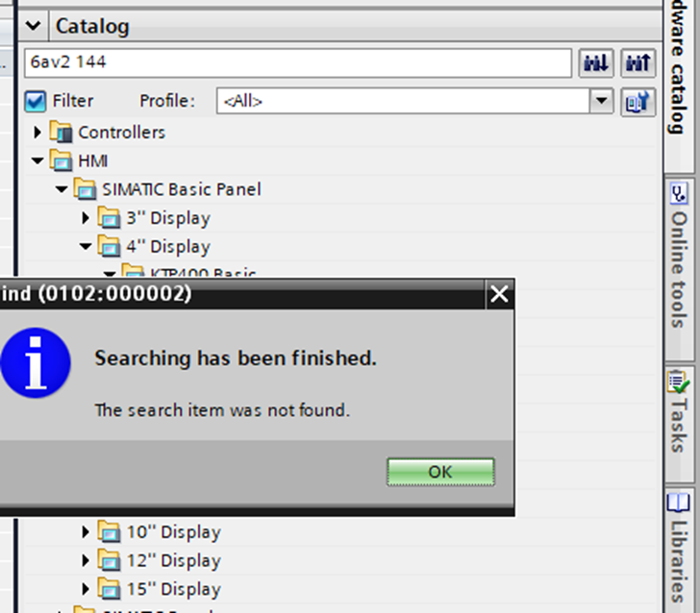Click the SIMATIC Basic Panel folder icon
Image resolution: width=700 pixels, height=613 pixels.
85,189
